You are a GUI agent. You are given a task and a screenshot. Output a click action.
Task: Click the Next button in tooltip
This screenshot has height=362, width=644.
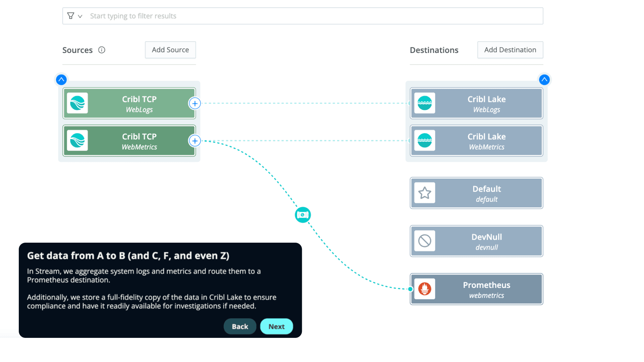(276, 326)
